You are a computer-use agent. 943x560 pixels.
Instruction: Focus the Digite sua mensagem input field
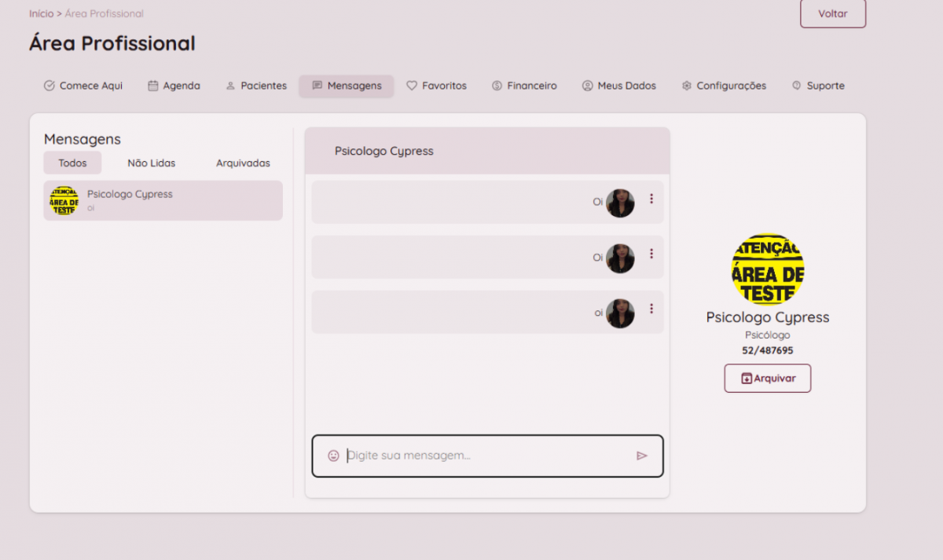point(487,456)
